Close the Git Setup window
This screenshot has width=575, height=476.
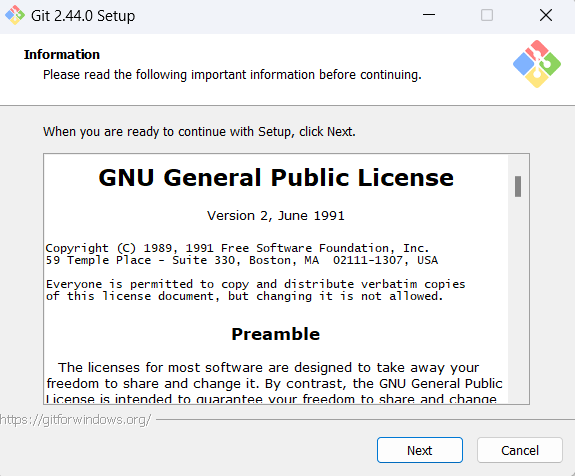click(546, 15)
